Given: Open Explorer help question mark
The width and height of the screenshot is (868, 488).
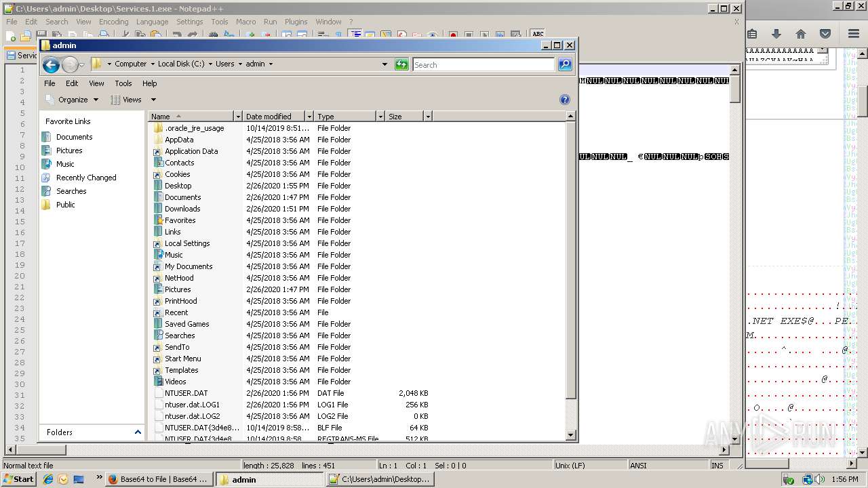Looking at the screenshot, I should (564, 100).
